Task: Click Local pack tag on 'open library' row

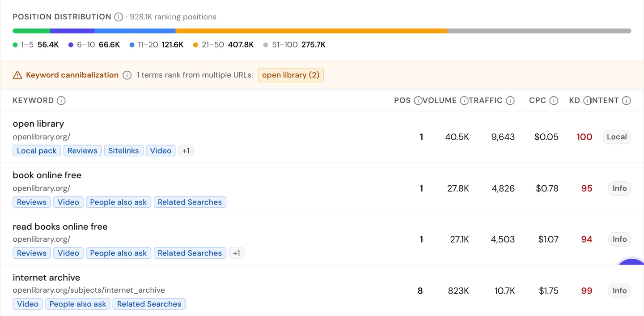Action: coord(37,151)
